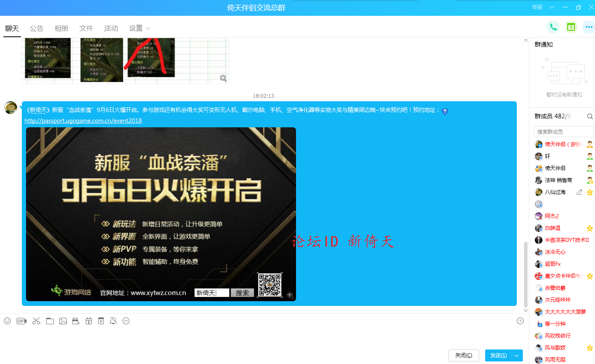Click the avatar of member 阿杰
595x364 pixels.
539,216
